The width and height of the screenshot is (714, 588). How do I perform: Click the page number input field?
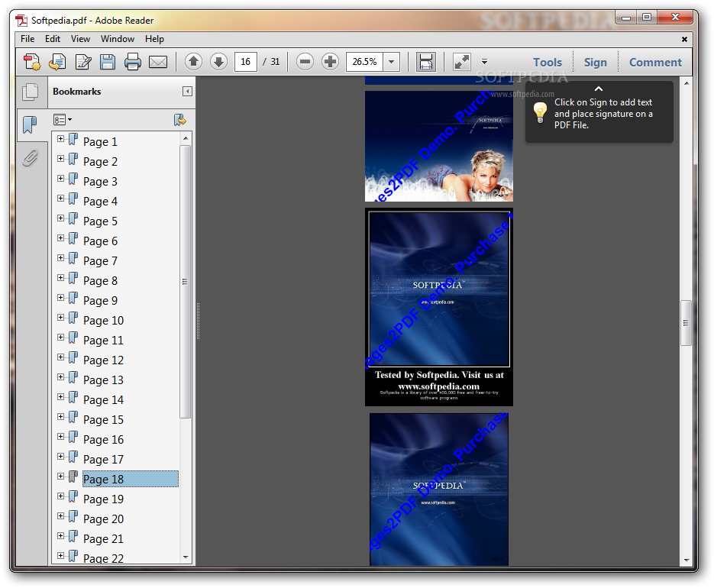[x=245, y=62]
